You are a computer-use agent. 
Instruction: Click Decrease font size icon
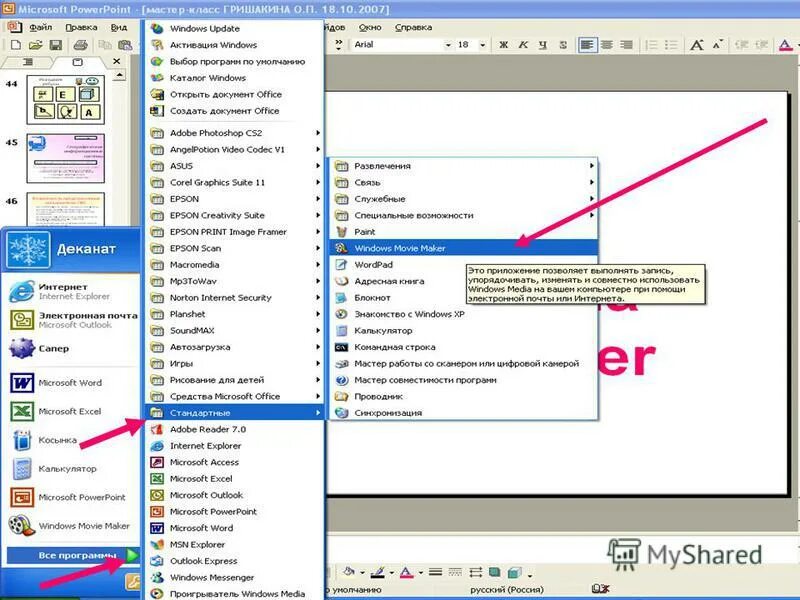coord(718,44)
